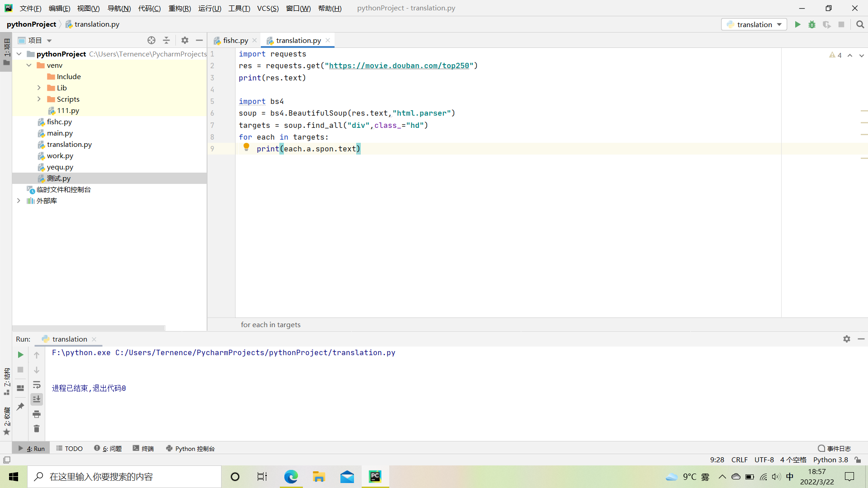Go to next highlighted error arrow
The width and height of the screenshot is (868, 488).
pos(861,55)
